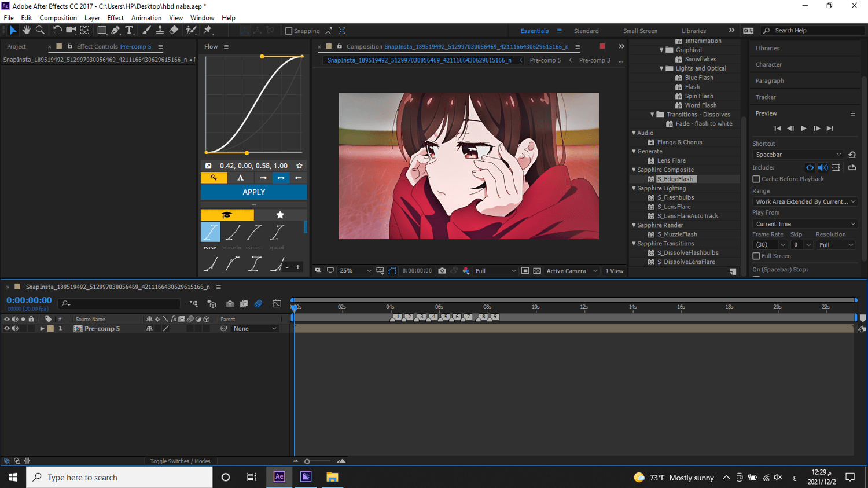868x488 pixels.
Task: Select the Rotation tool
Action: point(57,30)
